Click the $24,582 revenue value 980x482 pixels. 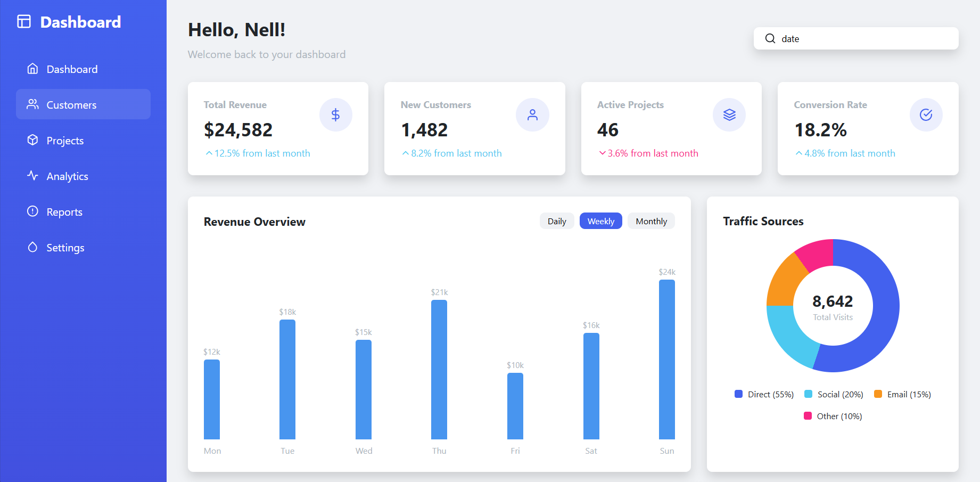click(x=238, y=130)
